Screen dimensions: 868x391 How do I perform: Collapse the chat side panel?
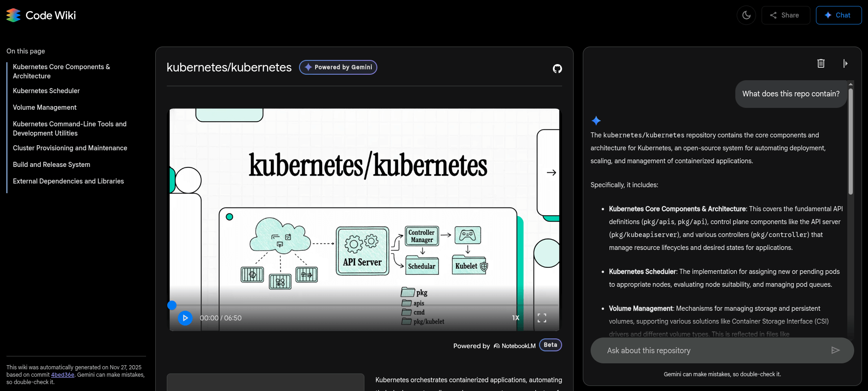tap(845, 64)
